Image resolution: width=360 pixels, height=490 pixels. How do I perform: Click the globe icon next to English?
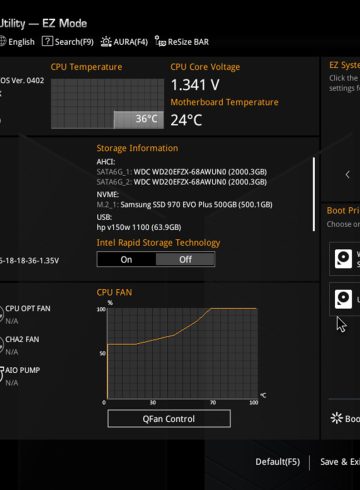[3, 41]
